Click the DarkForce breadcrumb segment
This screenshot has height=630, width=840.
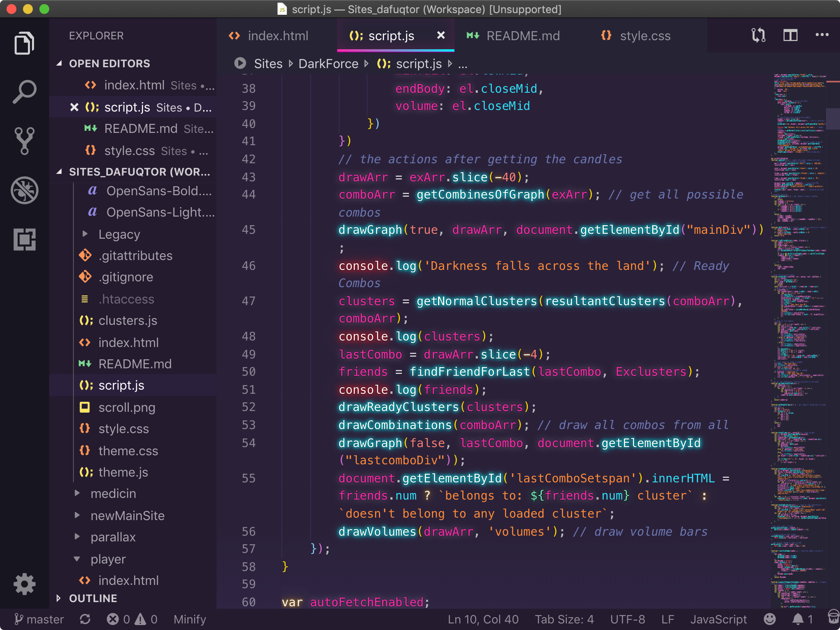point(328,64)
